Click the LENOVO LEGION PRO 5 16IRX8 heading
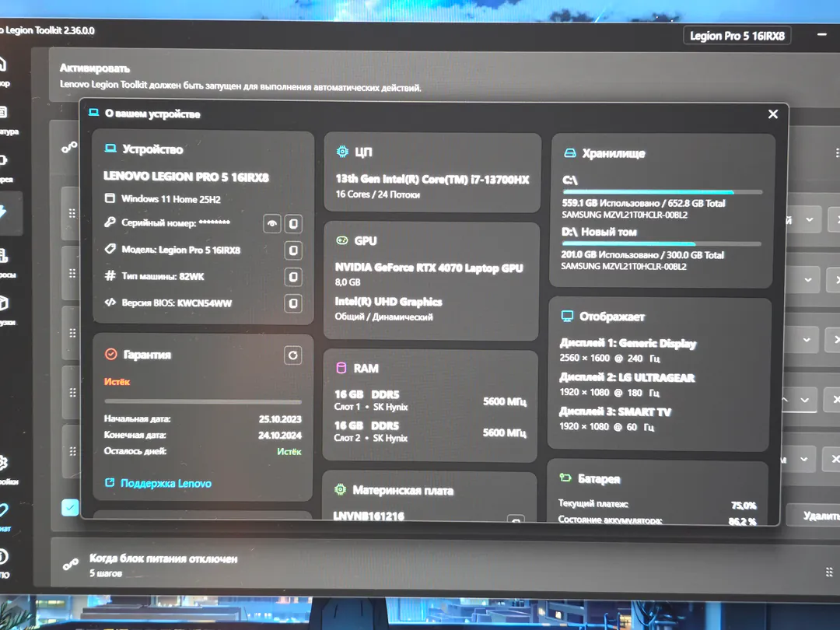Viewport: 840px width, 630px height. pyautogui.click(x=186, y=177)
